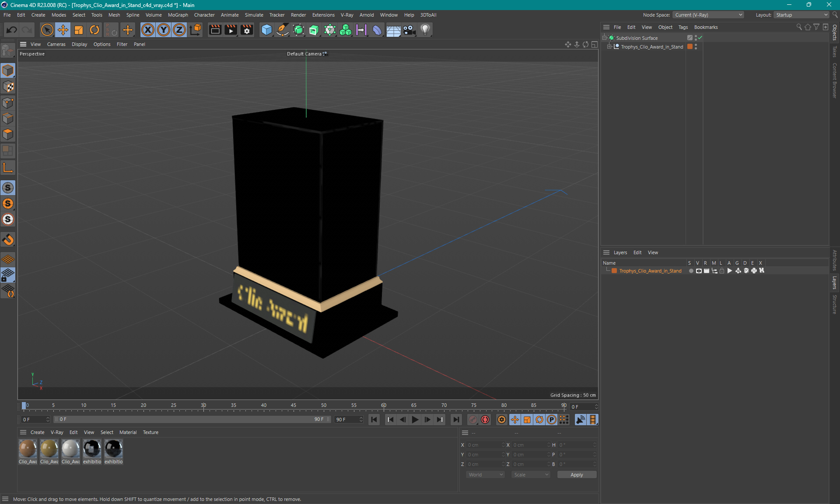The height and width of the screenshot is (504, 840).
Task: Toggle Y axis lock
Action: click(x=164, y=30)
